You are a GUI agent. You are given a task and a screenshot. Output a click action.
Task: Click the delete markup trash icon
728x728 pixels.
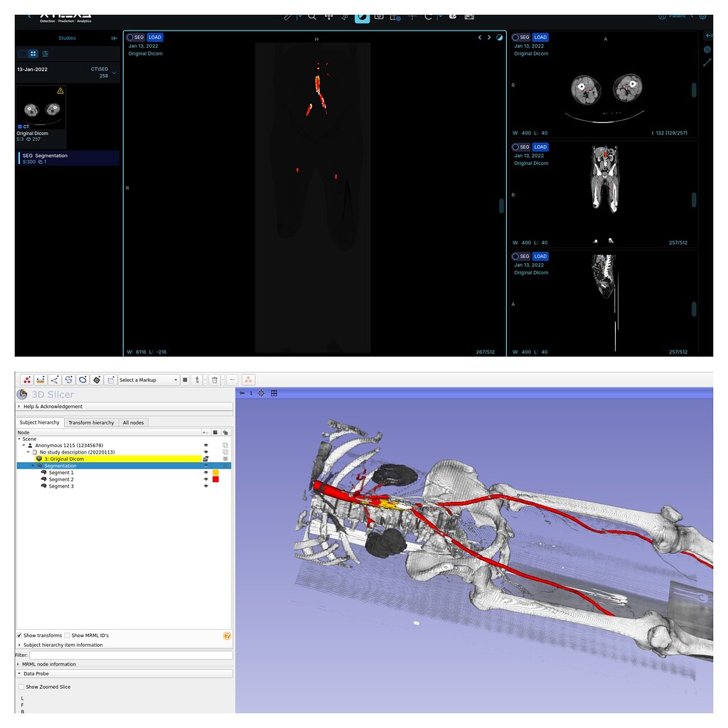point(214,379)
